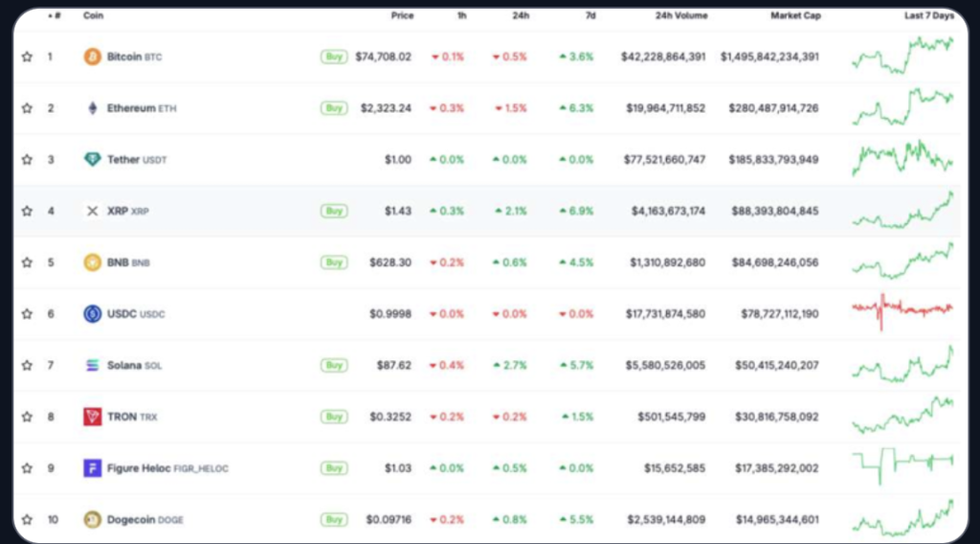Favorite Figure Heloc with its star
Screen dimensions: 980x544
click(27, 468)
